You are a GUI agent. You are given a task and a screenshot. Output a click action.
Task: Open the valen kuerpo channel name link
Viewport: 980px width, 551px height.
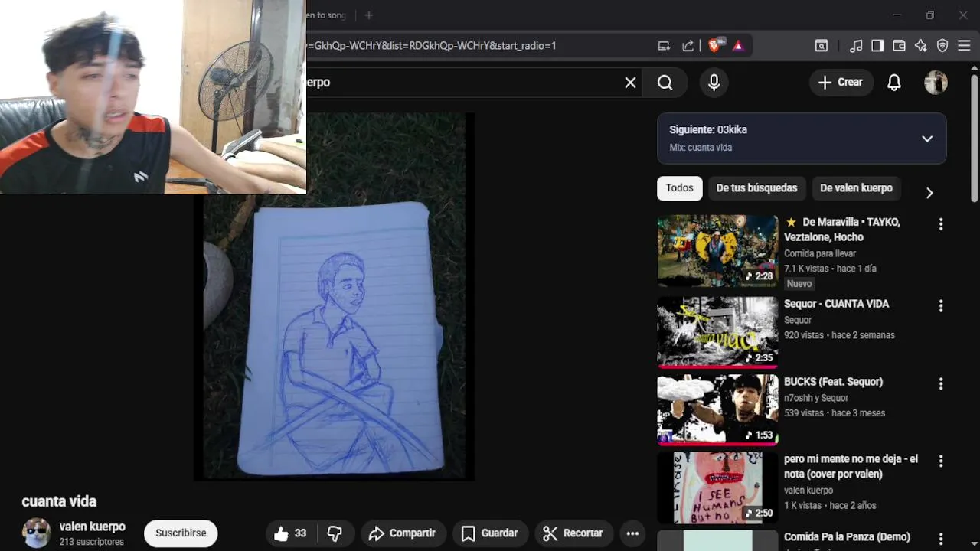pos(92,527)
